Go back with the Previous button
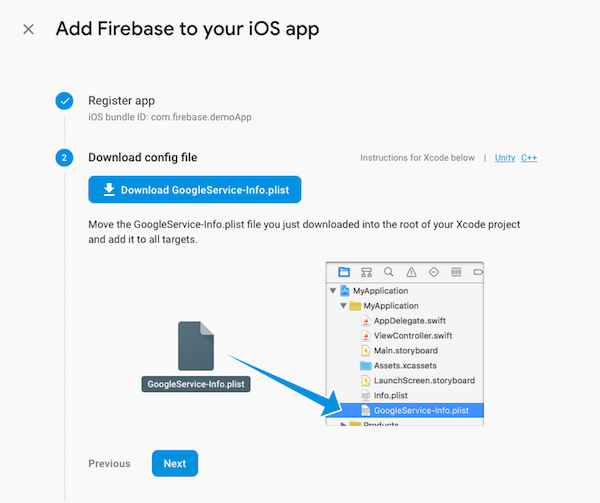The width and height of the screenshot is (600, 503). (x=109, y=463)
